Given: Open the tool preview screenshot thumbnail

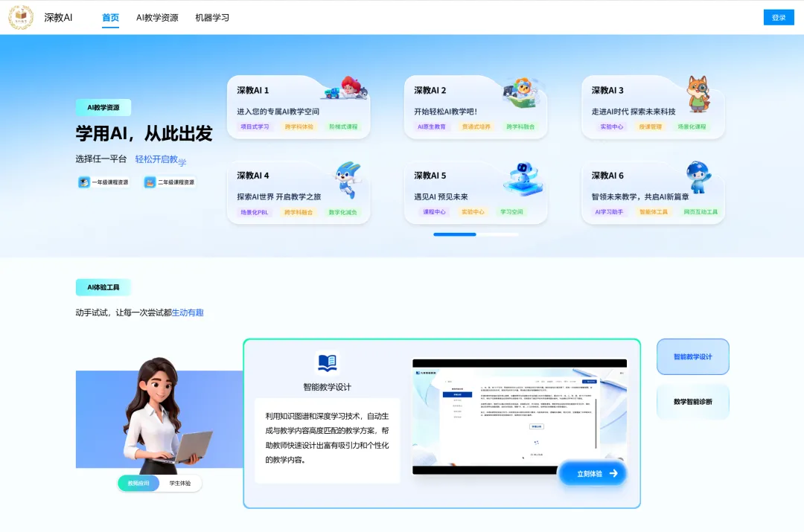Looking at the screenshot, I should coord(520,416).
